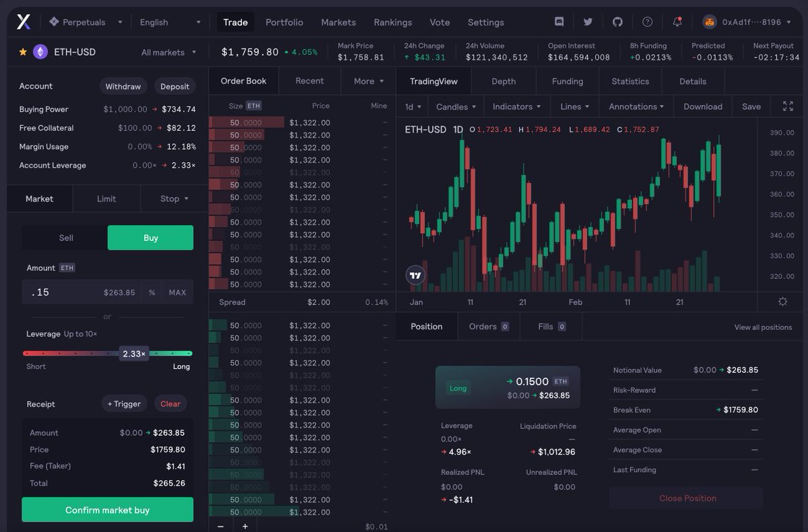Switch to the Details tab

pos(693,81)
